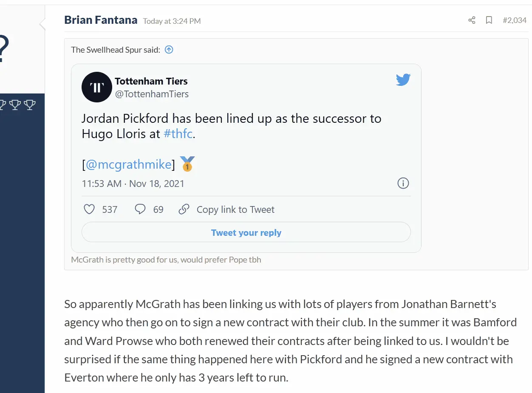Click the tweet date 'Nov 18, 2021'
This screenshot has height=393, width=532.
coord(157,184)
